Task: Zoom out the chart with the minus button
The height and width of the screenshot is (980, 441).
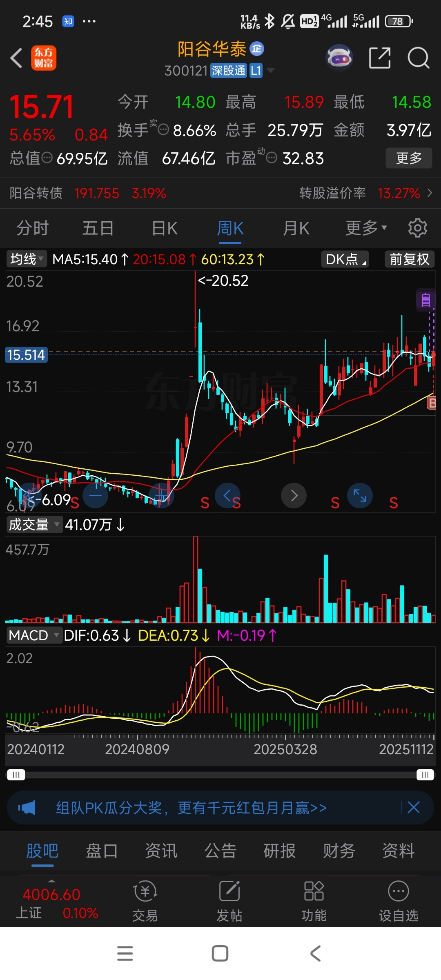Action: (95, 496)
